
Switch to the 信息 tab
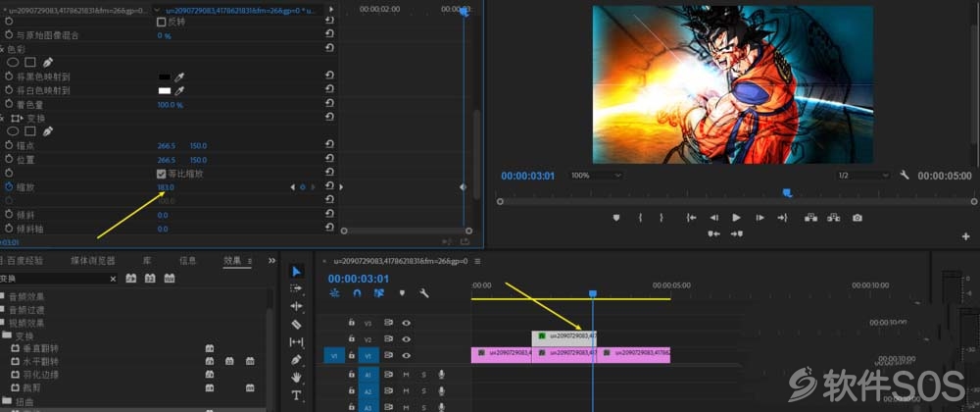(188, 261)
